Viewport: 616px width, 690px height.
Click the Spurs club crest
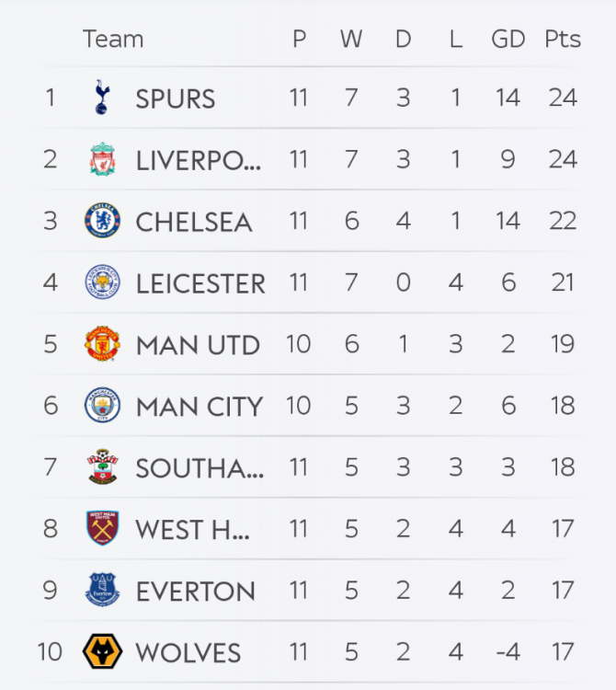(x=101, y=98)
